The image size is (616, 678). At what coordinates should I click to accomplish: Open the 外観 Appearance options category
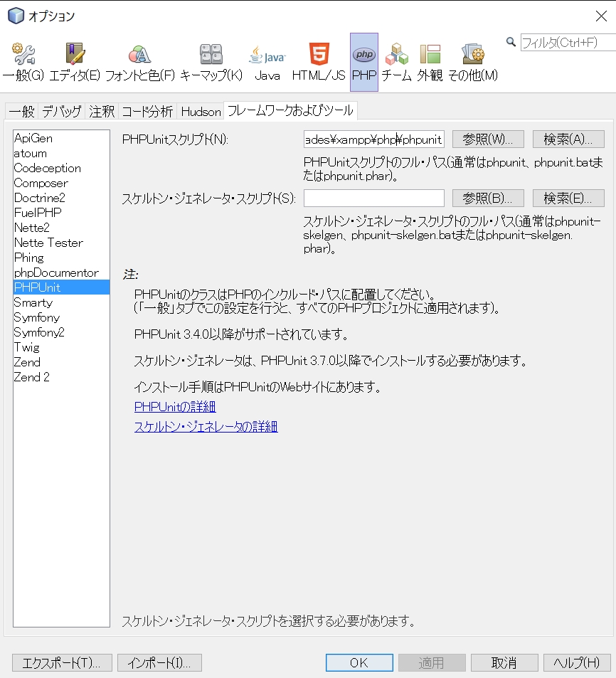coord(430,63)
